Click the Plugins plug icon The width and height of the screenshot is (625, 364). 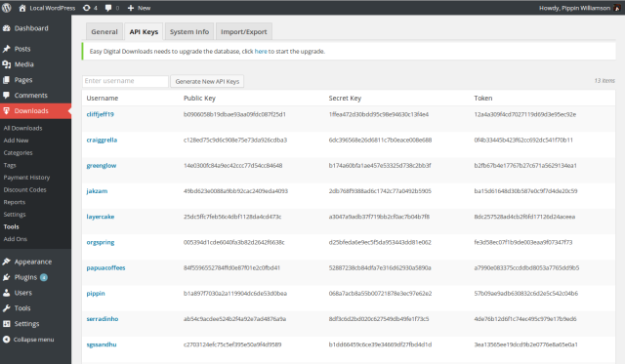[x=7, y=277]
